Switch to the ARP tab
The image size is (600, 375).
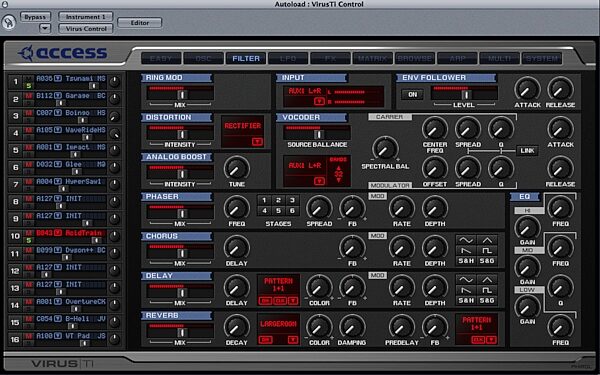click(458, 59)
